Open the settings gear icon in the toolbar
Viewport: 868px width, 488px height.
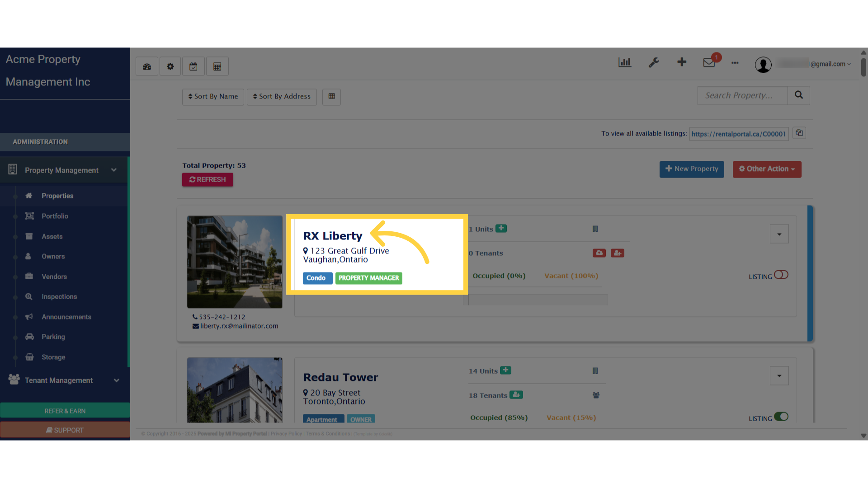point(170,66)
